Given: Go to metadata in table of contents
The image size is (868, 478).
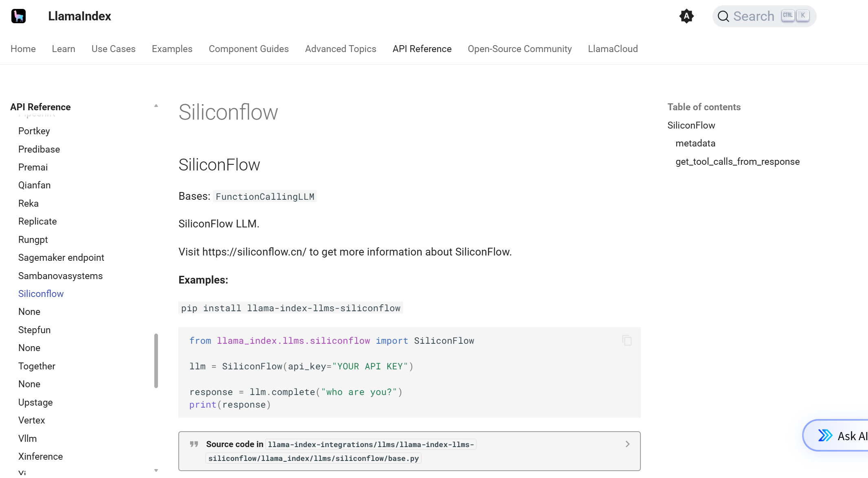Looking at the screenshot, I should click(695, 143).
